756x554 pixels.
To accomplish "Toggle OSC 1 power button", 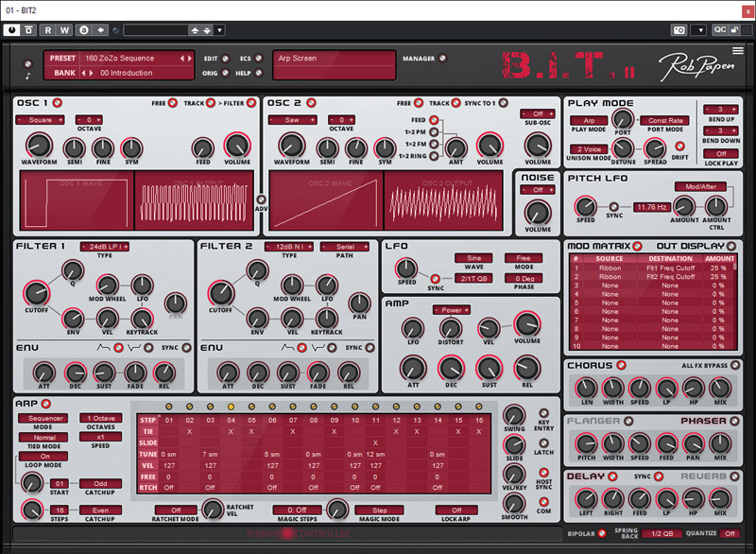I will pyautogui.click(x=59, y=103).
